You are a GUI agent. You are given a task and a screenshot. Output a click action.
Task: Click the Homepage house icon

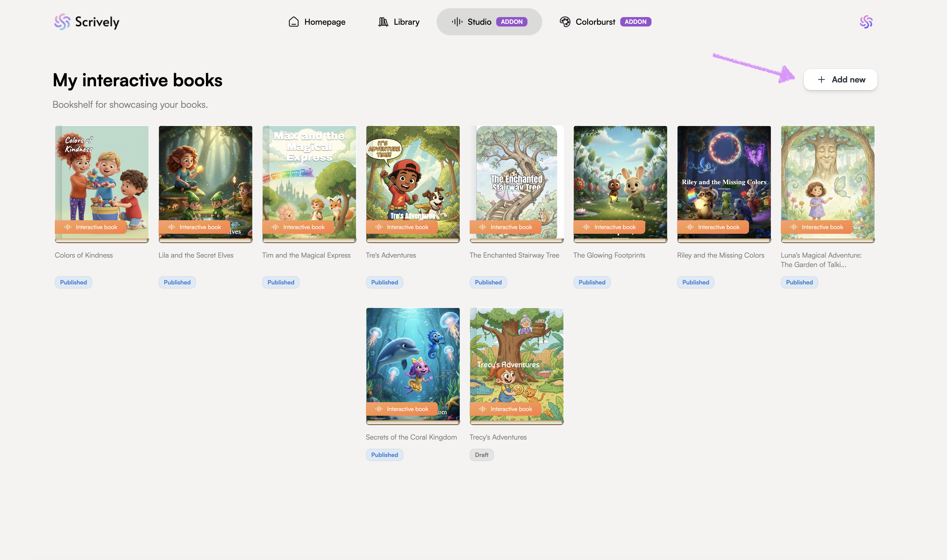[x=293, y=22]
